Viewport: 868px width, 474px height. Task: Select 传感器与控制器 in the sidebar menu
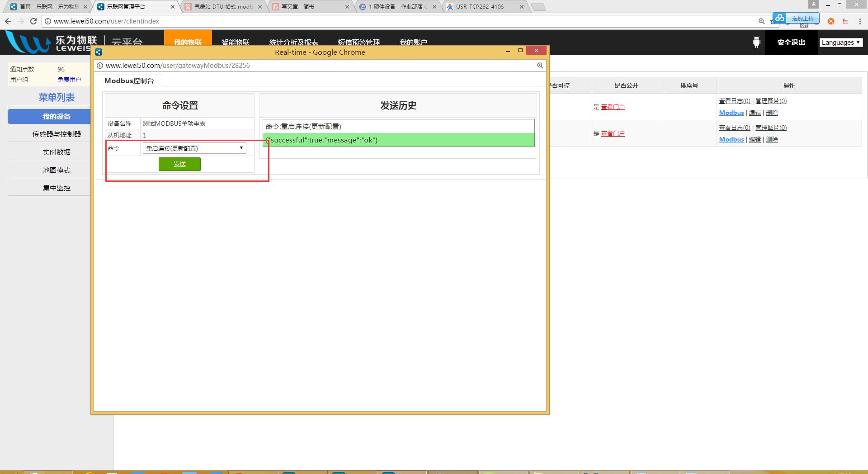click(x=57, y=134)
